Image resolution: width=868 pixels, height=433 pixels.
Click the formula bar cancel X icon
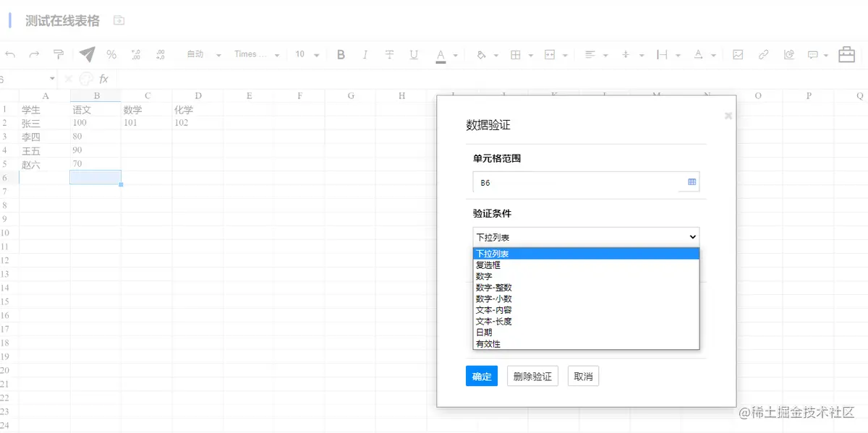pos(68,79)
